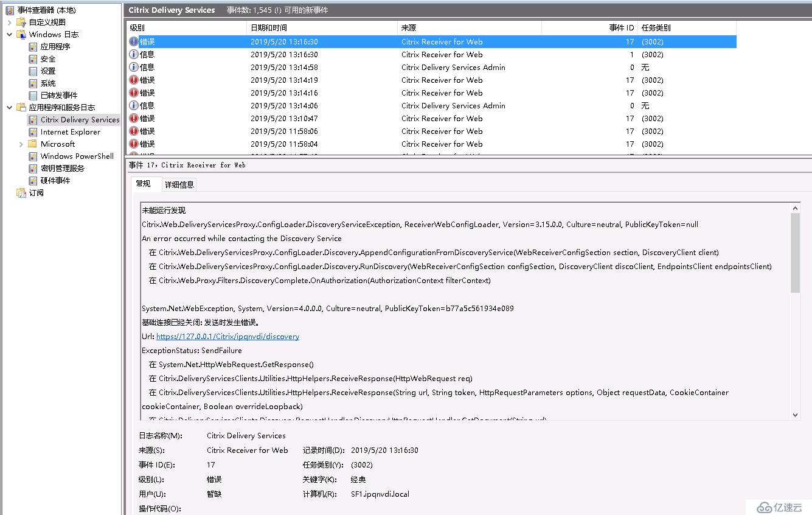Select the 订阅 tree item
The image size is (812, 515).
pos(36,193)
